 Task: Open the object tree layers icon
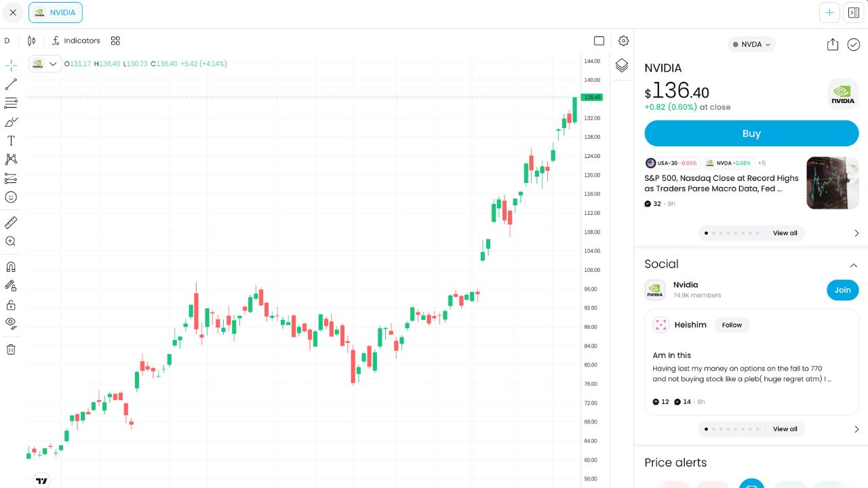pos(622,66)
